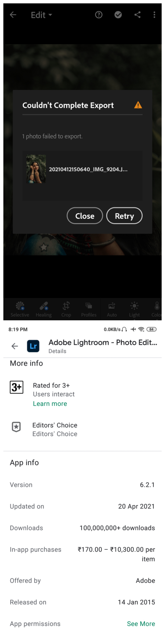Tap the share icon in the top bar

[x=137, y=15]
